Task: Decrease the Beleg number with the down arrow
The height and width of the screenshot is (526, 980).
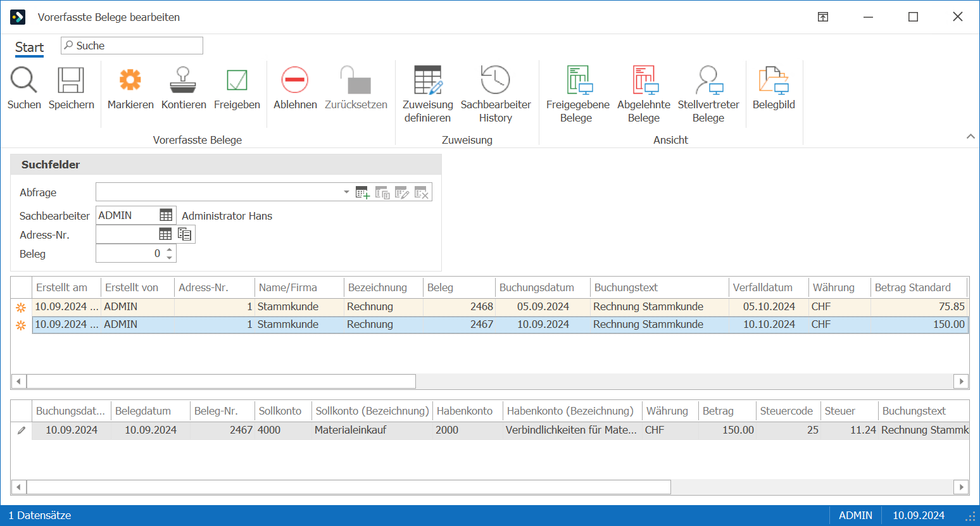Action: (x=170, y=258)
